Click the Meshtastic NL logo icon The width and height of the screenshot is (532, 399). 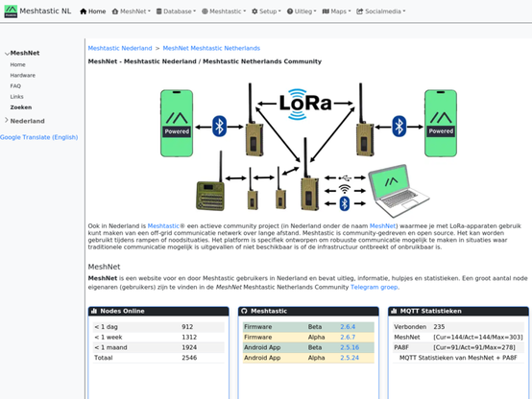[x=11, y=12]
